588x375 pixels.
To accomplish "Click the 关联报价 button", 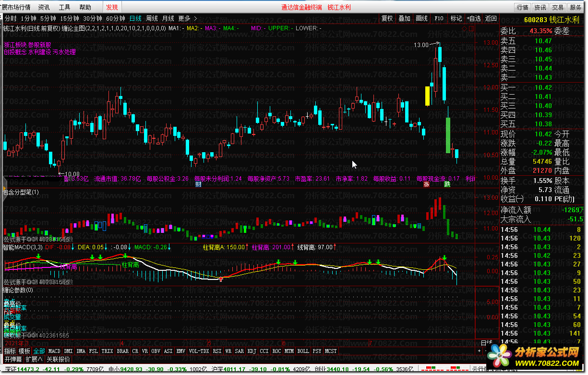I will tap(58, 359).
